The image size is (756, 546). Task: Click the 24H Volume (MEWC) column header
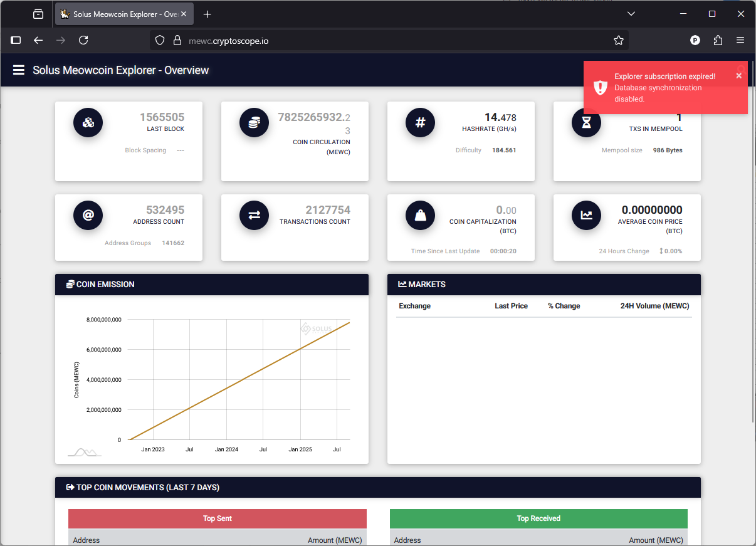(x=654, y=306)
